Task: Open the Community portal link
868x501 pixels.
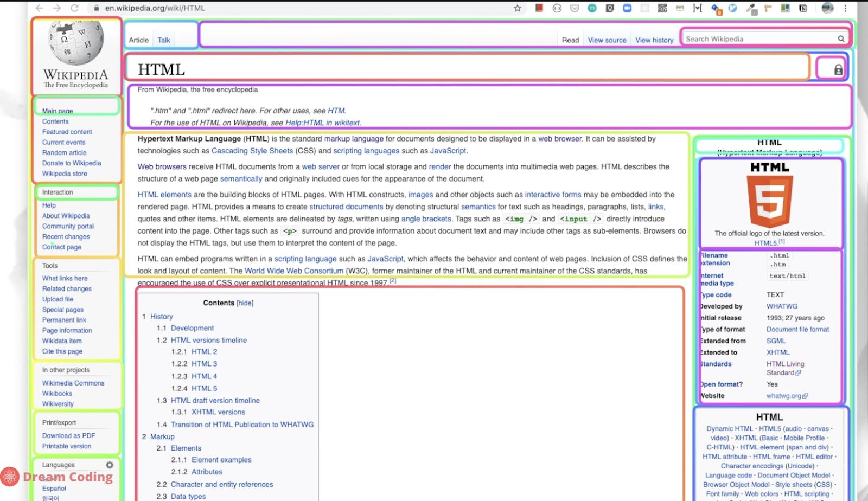Action: 68,226
